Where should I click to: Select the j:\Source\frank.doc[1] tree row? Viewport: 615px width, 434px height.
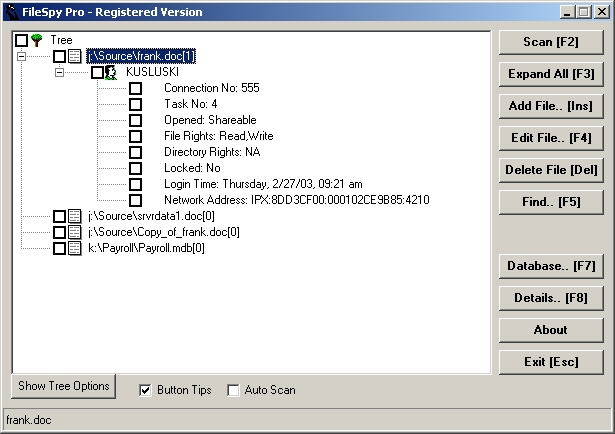click(x=141, y=56)
